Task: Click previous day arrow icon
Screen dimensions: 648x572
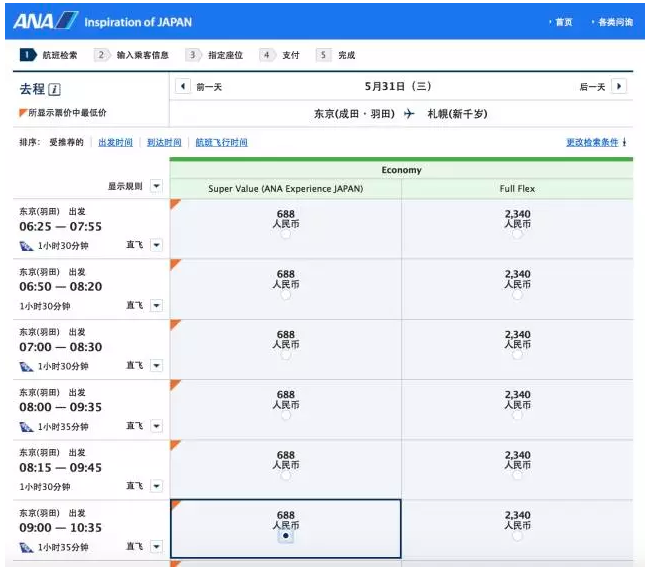Action: 183,87
